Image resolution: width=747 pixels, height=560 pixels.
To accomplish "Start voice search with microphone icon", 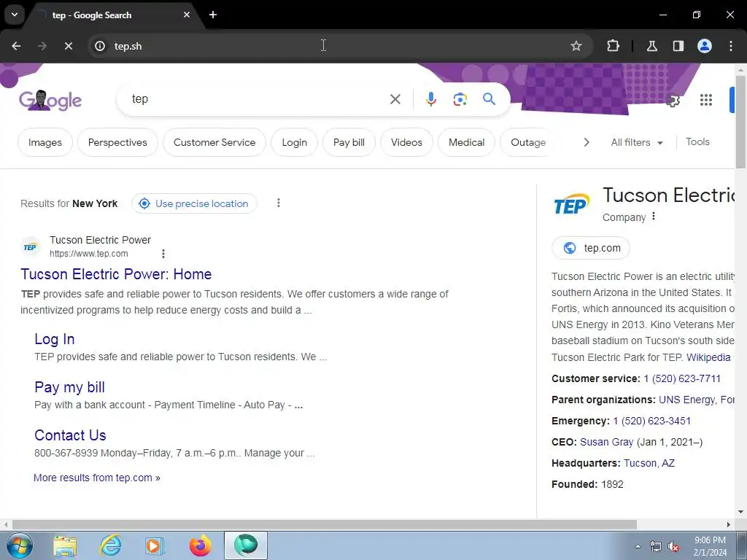I will (430, 99).
